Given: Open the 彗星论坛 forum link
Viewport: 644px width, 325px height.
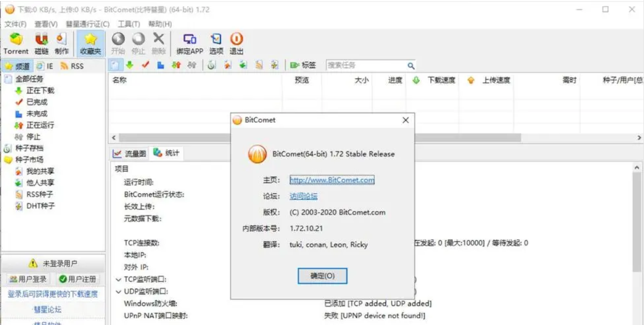Looking at the screenshot, I should (47, 309).
